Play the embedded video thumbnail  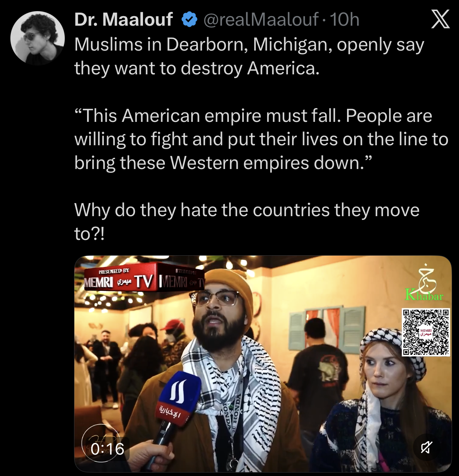point(263,364)
